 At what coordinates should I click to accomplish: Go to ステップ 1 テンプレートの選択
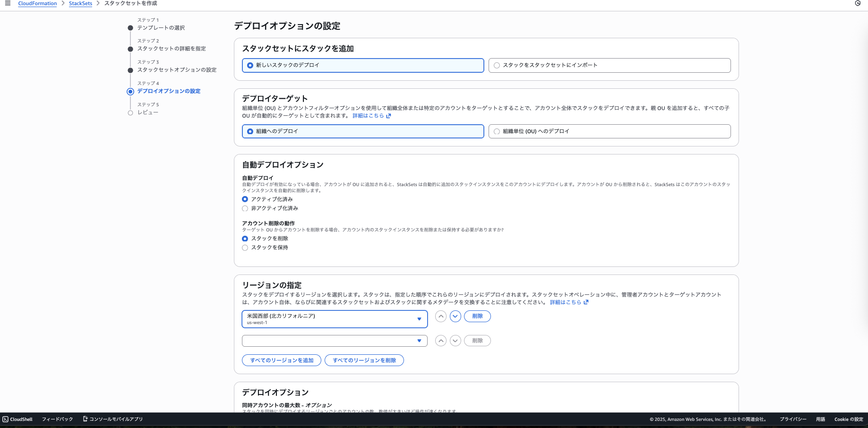click(161, 27)
